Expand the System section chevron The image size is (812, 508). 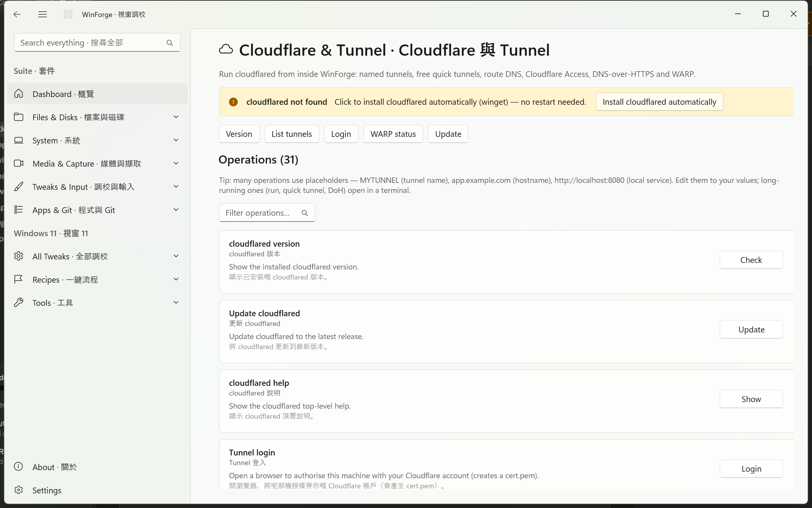pyautogui.click(x=176, y=140)
